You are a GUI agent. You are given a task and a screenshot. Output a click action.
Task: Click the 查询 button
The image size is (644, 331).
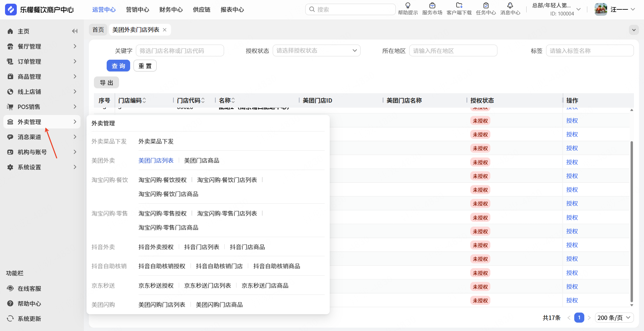(118, 66)
